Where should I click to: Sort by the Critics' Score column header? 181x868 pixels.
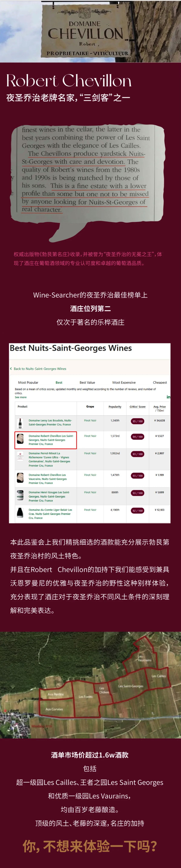point(138,407)
